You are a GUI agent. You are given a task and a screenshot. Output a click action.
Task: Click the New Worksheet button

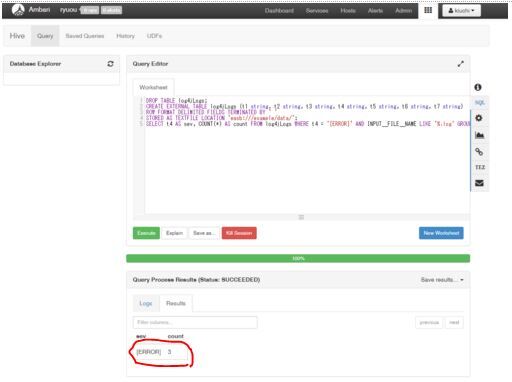click(441, 233)
